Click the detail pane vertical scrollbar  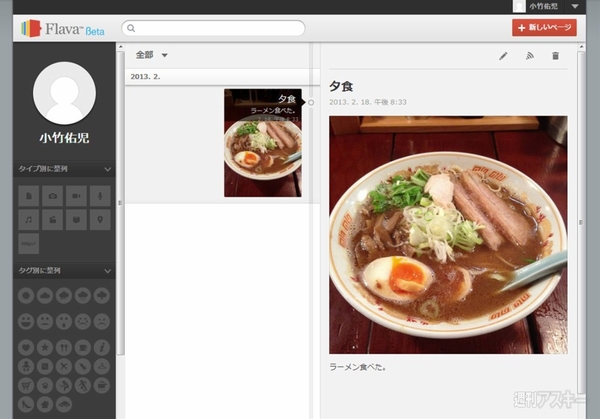[581, 222]
